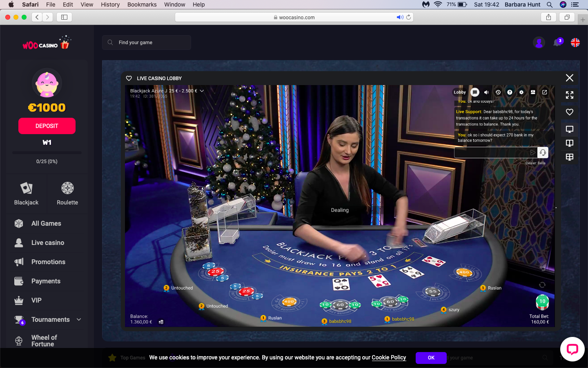Send chat message arrow icon
The image size is (588, 368).
coord(533,153)
